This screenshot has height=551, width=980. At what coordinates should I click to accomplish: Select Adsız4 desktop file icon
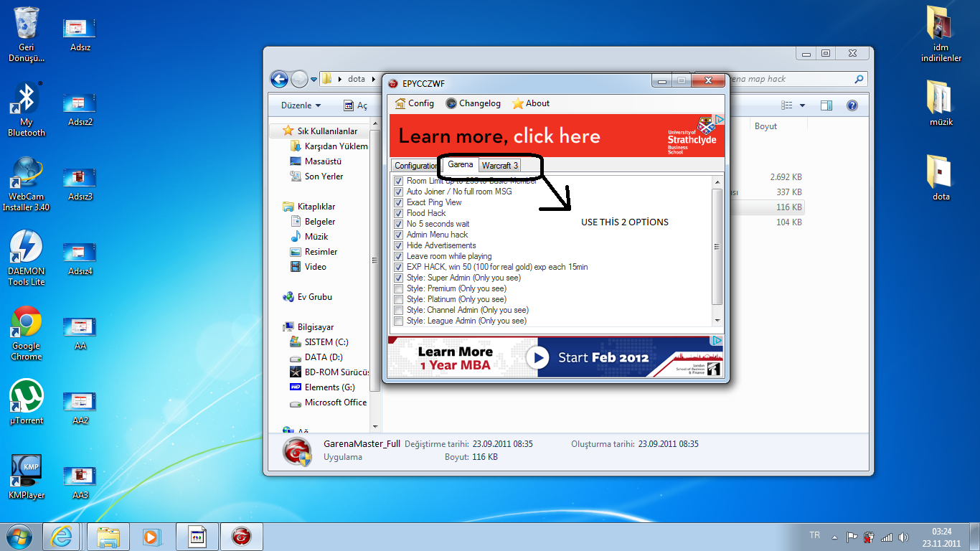point(80,258)
